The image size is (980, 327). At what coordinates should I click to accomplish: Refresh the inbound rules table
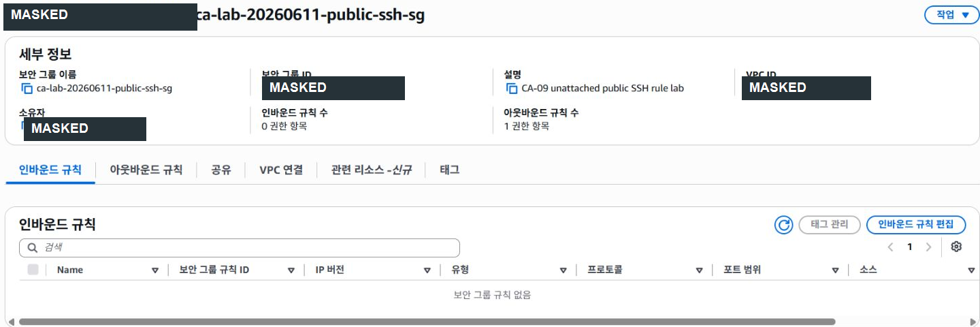[784, 225]
